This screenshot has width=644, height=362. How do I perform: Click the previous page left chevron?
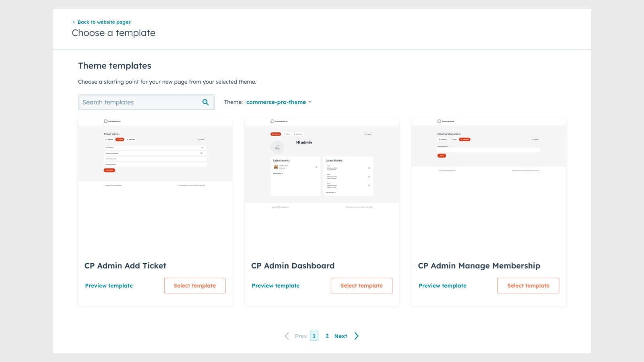(x=287, y=336)
